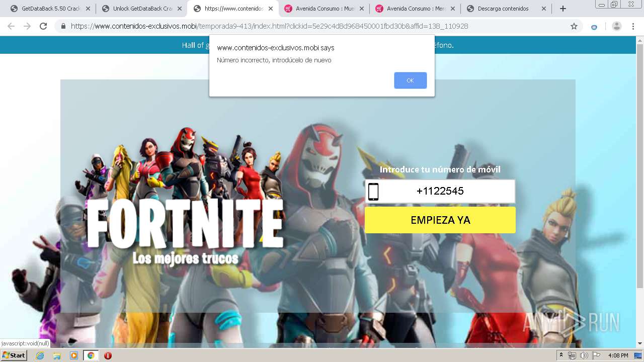Click the Windows Start button

[14, 355]
